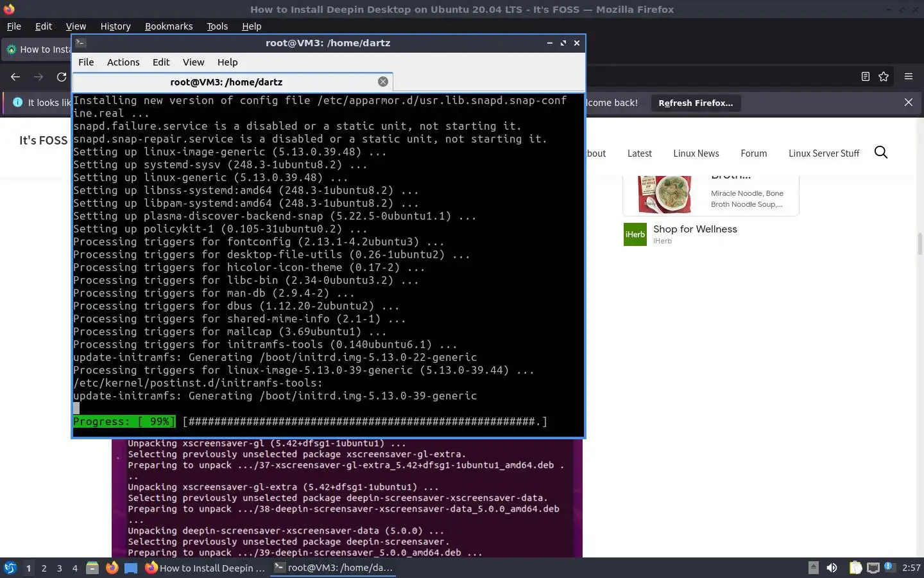924x578 pixels.
Task: Open Firefox Tools menu
Action: point(217,26)
